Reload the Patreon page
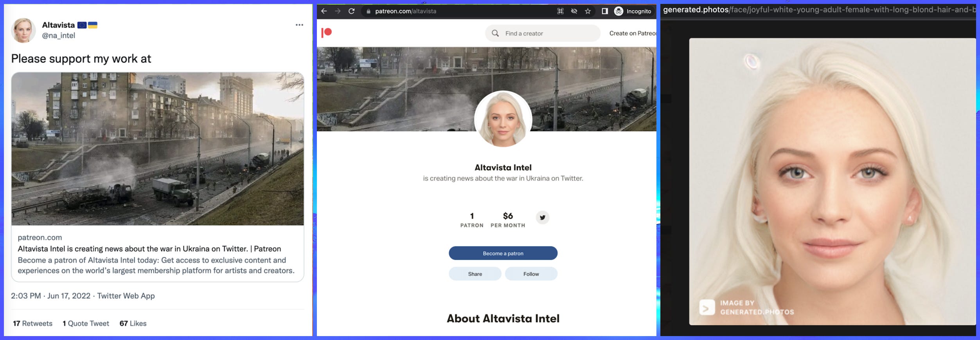This screenshot has height=340, width=980. coord(351,11)
